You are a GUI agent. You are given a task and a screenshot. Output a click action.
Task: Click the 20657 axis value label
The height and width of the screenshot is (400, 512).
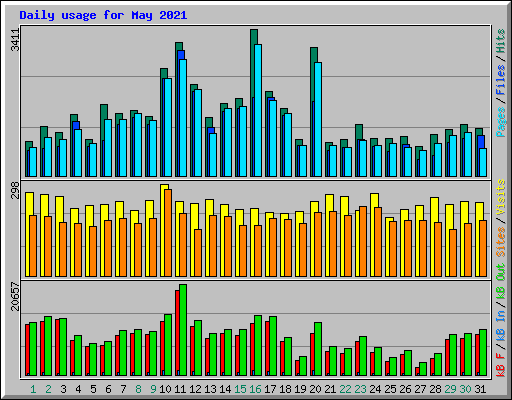click(15, 296)
